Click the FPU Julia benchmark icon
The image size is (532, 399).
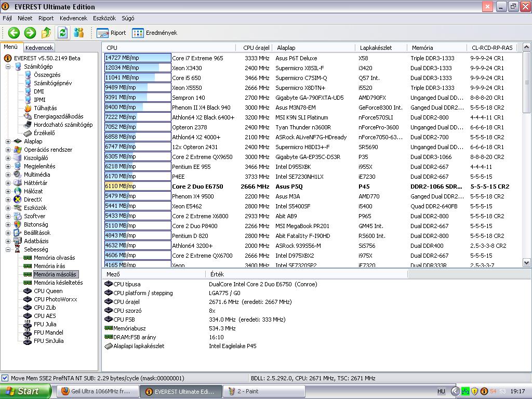click(x=28, y=324)
